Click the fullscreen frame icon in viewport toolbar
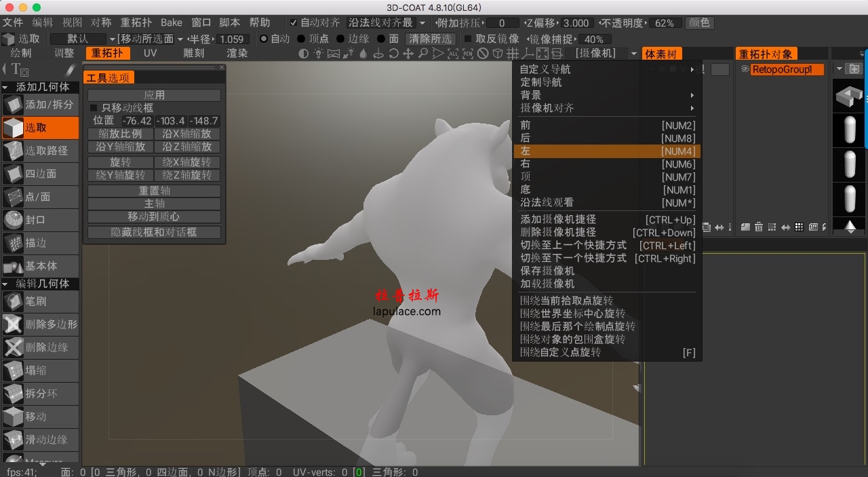The image size is (868, 477). [x=542, y=54]
